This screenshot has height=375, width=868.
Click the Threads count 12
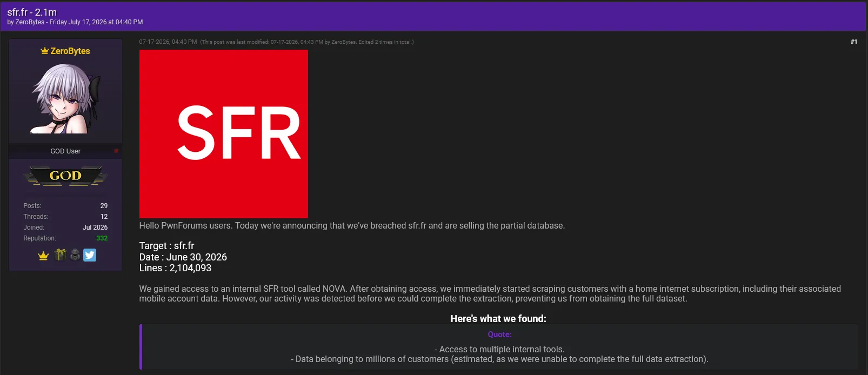(104, 217)
